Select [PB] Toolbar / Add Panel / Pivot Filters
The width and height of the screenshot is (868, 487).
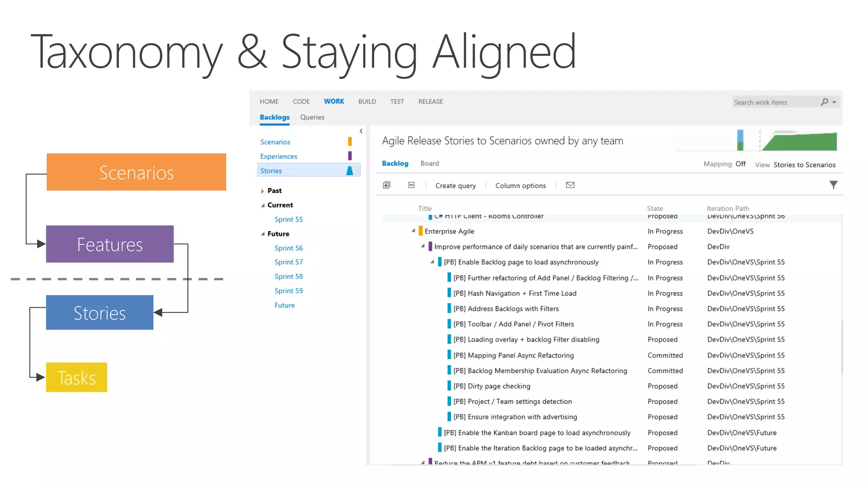coord(514,324)
